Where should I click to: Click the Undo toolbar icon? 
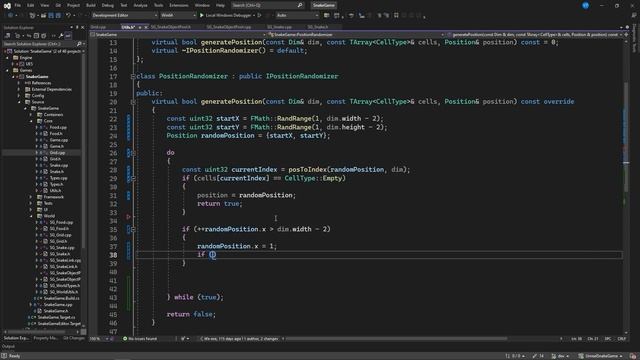pos(68,16)
